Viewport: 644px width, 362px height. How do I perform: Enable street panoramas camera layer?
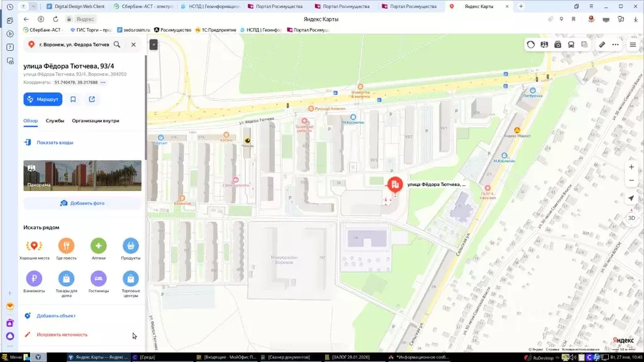pos(558,45)
